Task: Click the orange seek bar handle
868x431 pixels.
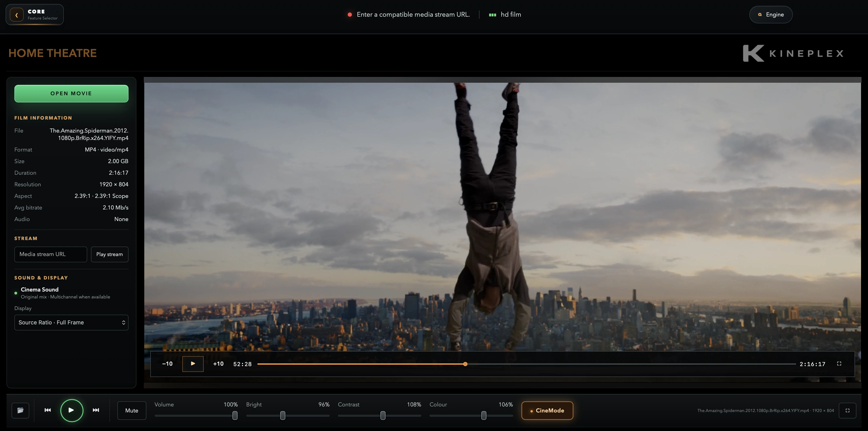Action: click(465, 364)
